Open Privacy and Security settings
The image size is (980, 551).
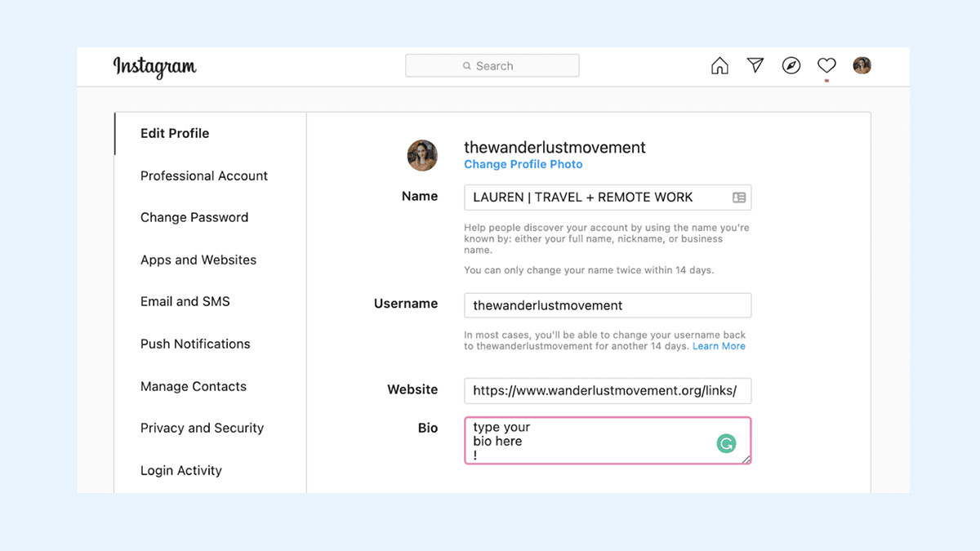point(202,428)
